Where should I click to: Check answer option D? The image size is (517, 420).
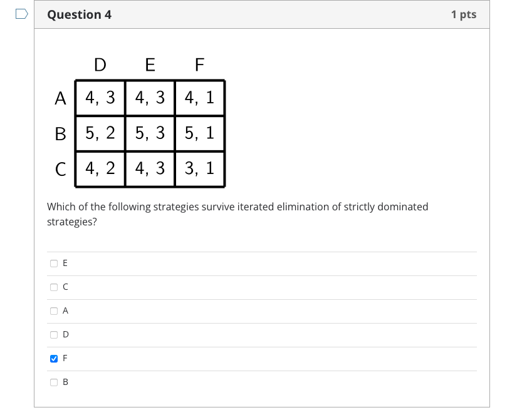pyautogui.click(x=53, y=334)
